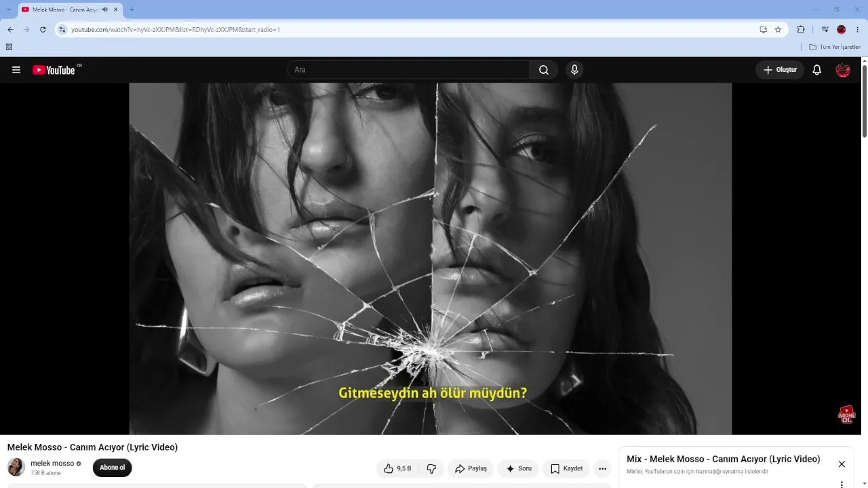Bookmark this page with the star icon

(x=778, y=30)
